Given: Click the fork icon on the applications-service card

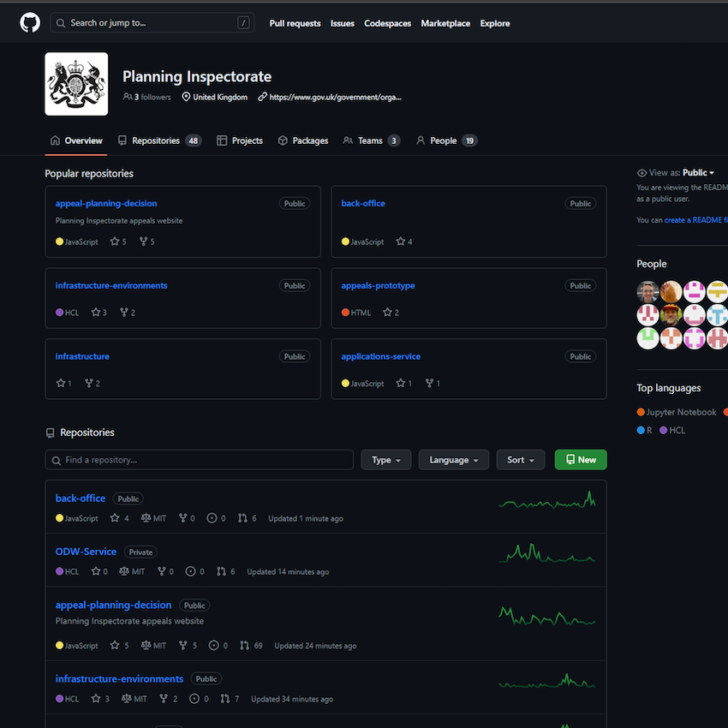Looking at the screenshot, I should [x=429, y=383].
